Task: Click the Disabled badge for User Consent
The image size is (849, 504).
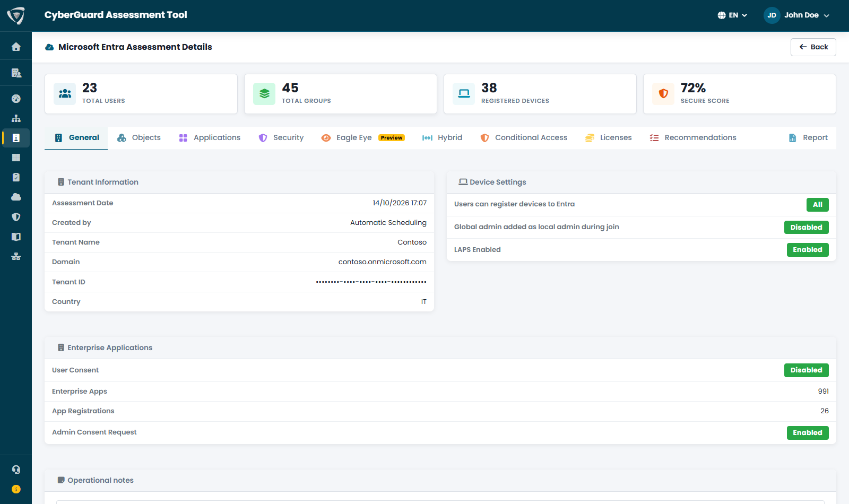Action: coord(807,370)
